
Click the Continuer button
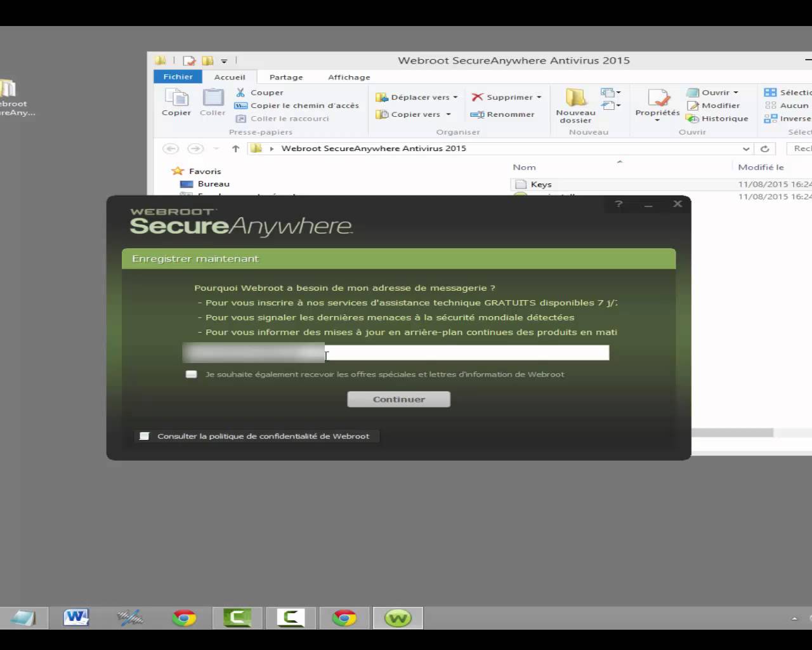tap(399, 399)
